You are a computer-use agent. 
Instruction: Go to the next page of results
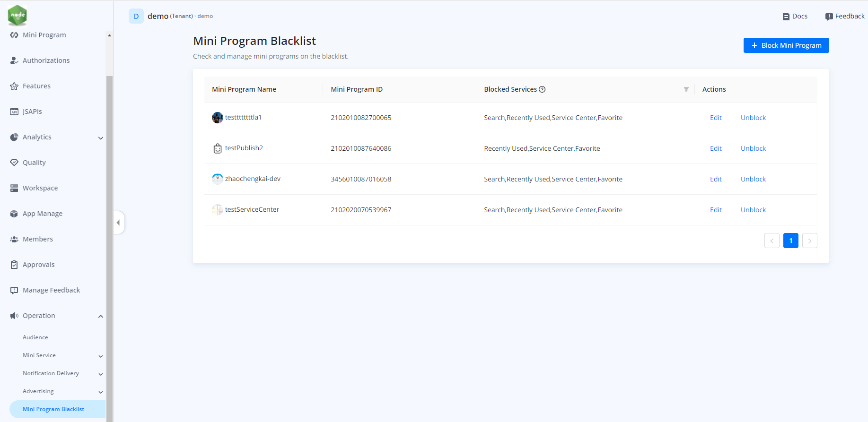tap(809, 241)
